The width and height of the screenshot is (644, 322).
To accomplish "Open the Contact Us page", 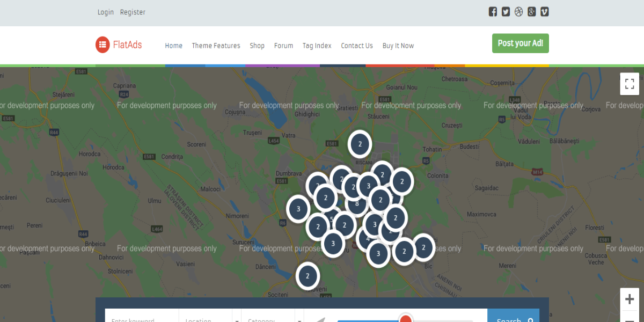I will (357, 46).
